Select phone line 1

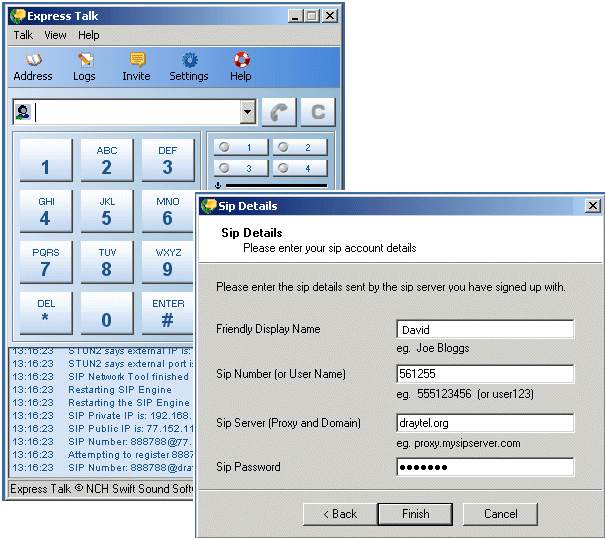(x=241, y=147)
